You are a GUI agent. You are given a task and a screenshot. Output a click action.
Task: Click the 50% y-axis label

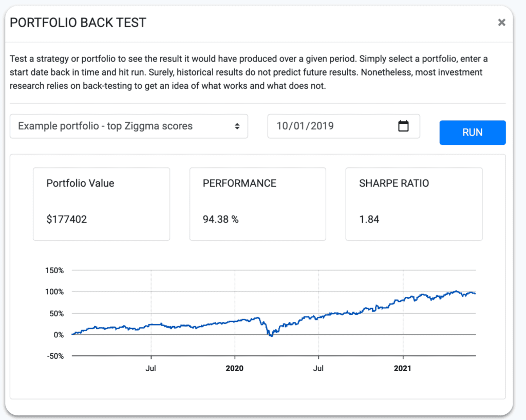point(57,314)
